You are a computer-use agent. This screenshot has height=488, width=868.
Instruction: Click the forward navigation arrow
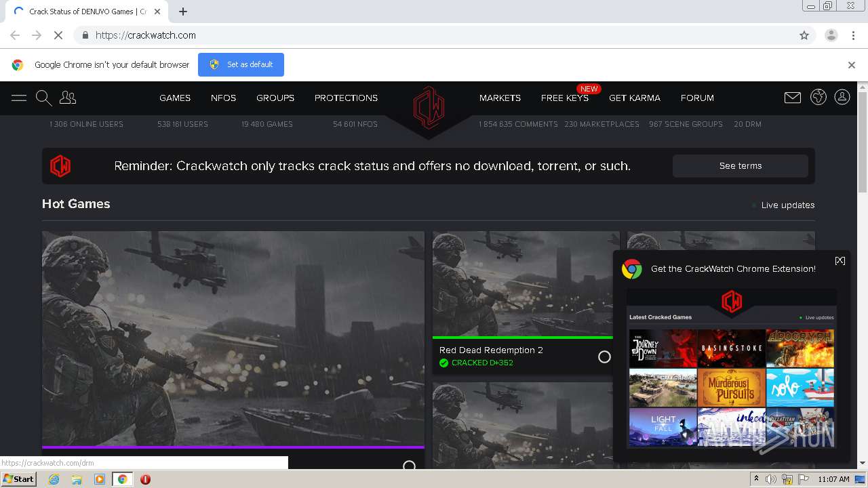click(x=37, y=35)
